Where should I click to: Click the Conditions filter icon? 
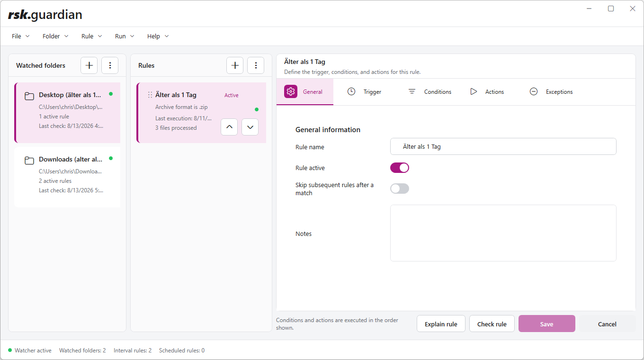pyautogui.click(x=412, y=91)
